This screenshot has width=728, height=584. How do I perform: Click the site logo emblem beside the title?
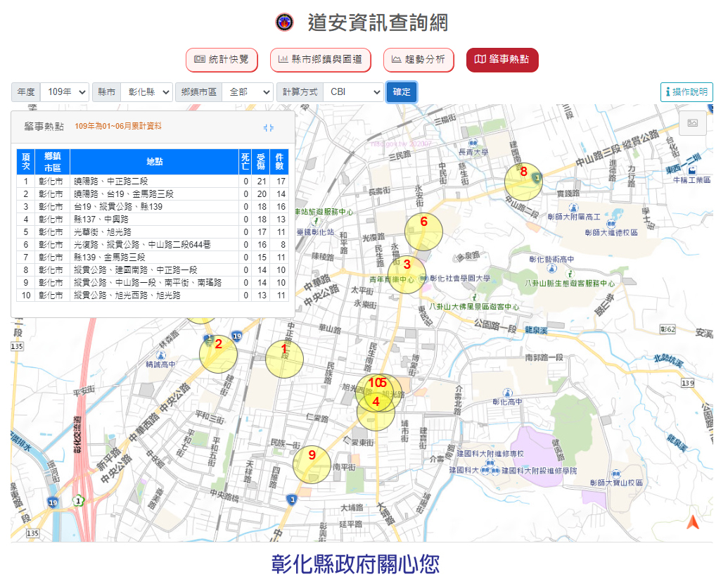[x=285, y=23]
